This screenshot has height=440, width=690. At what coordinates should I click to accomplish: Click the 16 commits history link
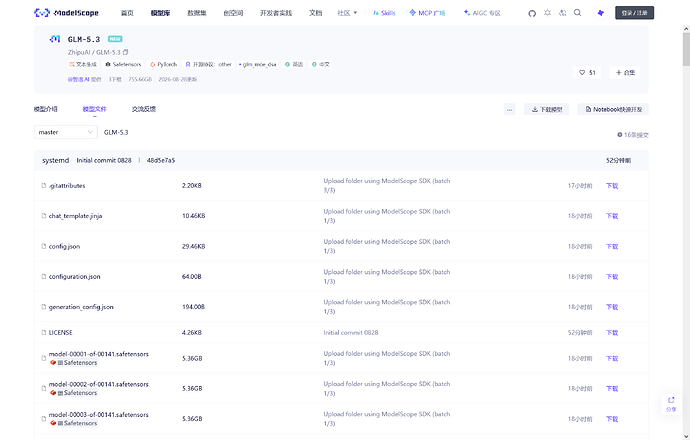pos(633,135)
